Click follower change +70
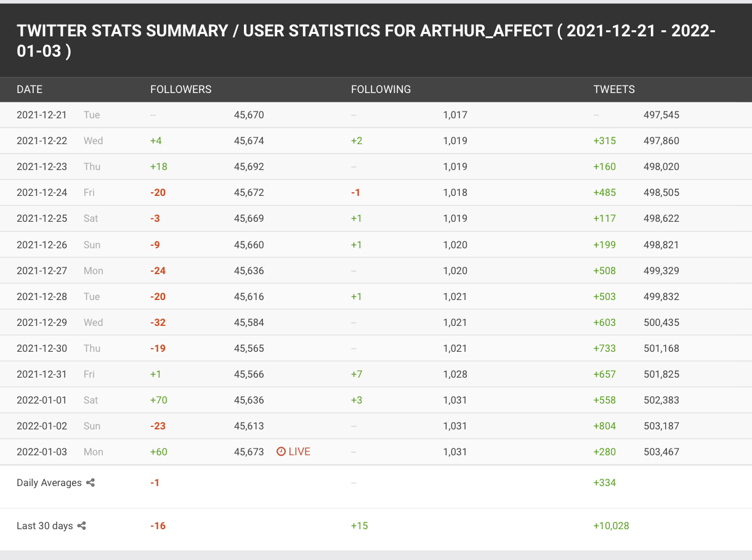Viewport: 752px width, 560px height. click(159, 400)
